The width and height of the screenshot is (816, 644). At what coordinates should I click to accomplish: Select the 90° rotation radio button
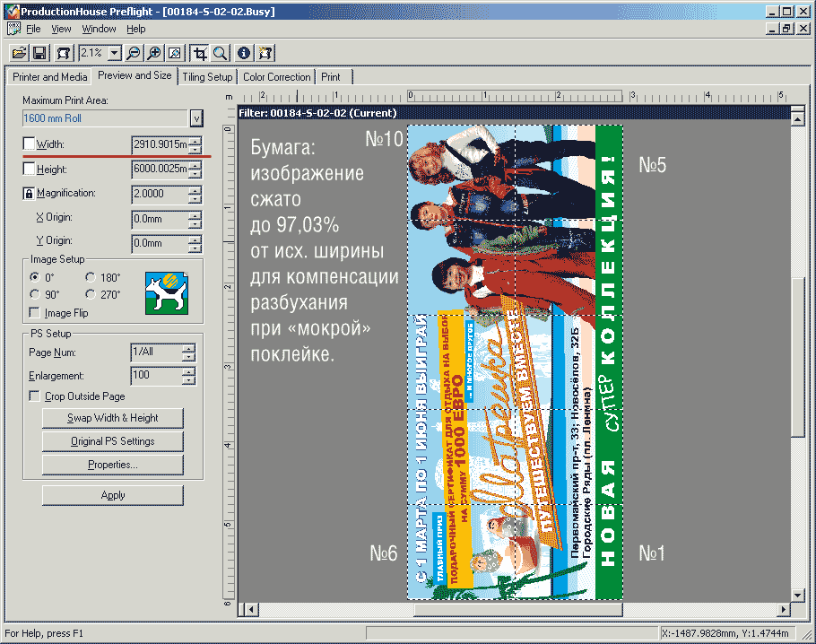pyautogui.click(x=35, y=294)
